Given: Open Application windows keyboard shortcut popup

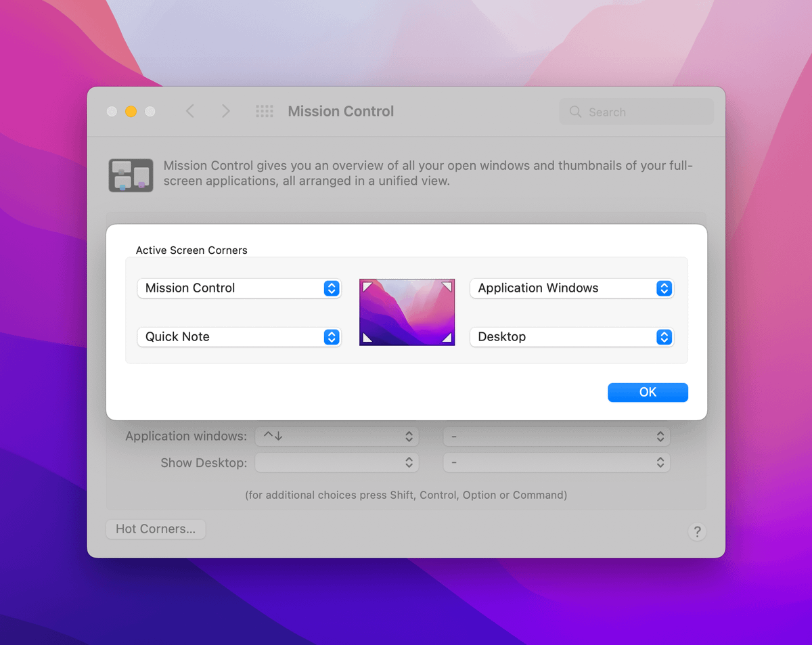Looking at the screenshot, I should [337, 437].
